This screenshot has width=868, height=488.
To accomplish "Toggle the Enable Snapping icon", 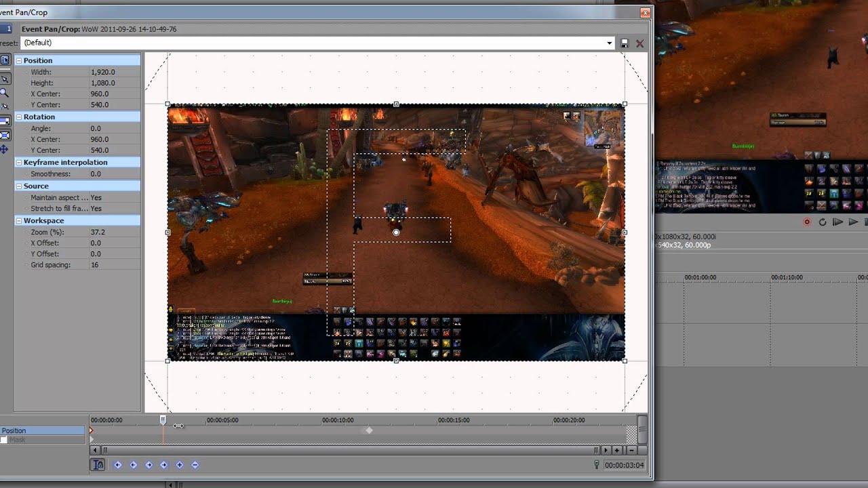I will [4, 106].
